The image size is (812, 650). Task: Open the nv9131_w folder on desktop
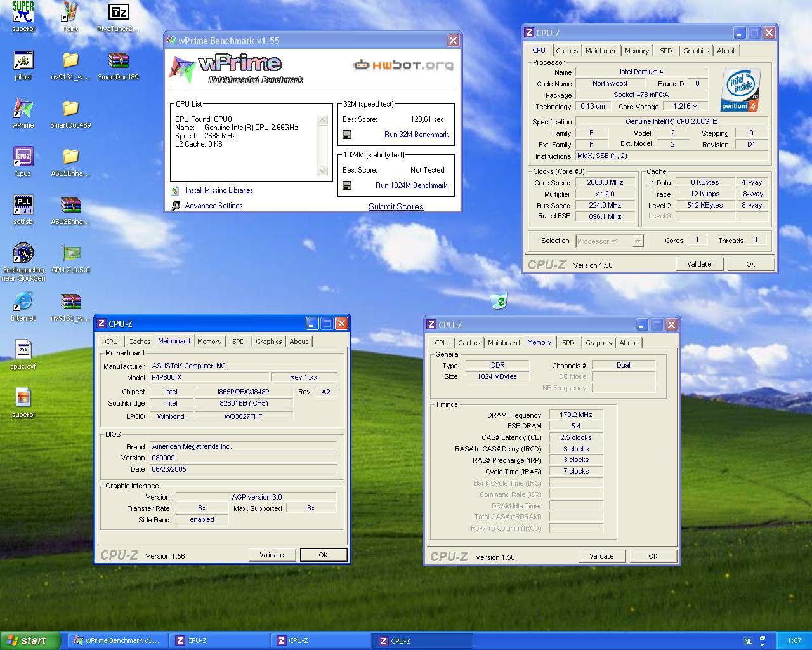point(70,60)
